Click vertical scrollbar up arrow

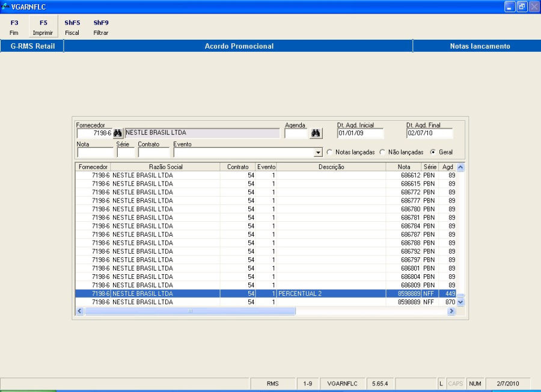click(x=460, y=167)
